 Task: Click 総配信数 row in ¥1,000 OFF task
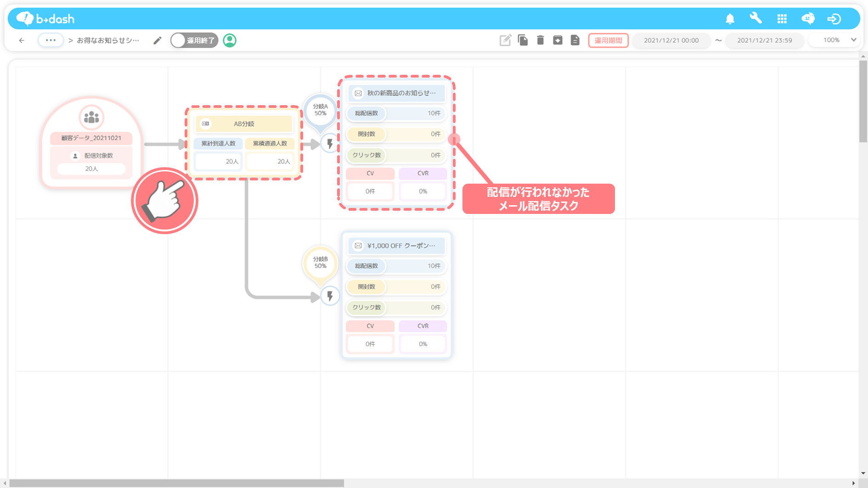(397, 266)
